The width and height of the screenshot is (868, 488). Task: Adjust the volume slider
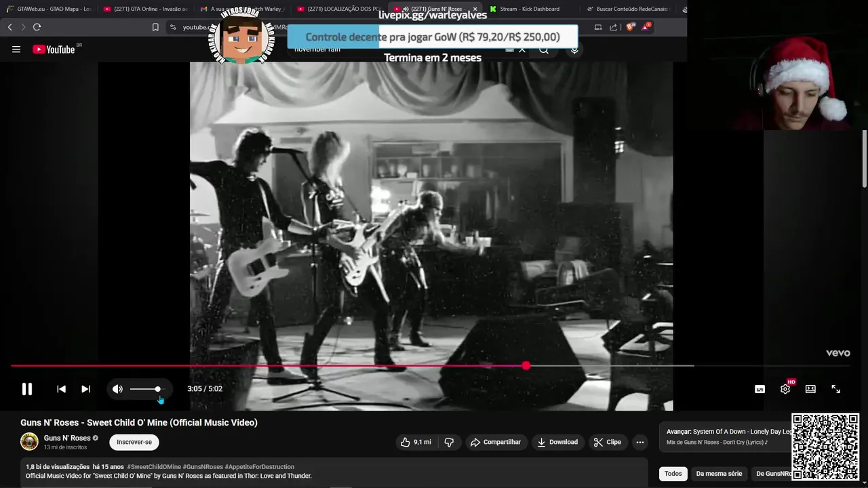(x=147, y=389)
